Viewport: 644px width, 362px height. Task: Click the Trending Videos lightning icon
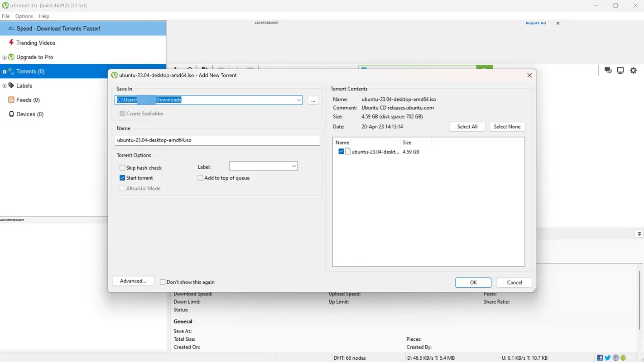11,43
